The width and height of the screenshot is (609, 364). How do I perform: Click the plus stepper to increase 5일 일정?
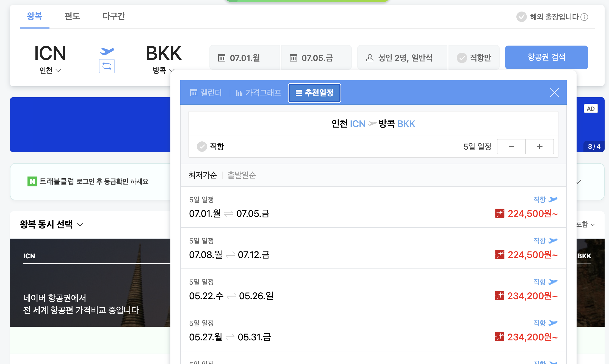pos(539,146)
